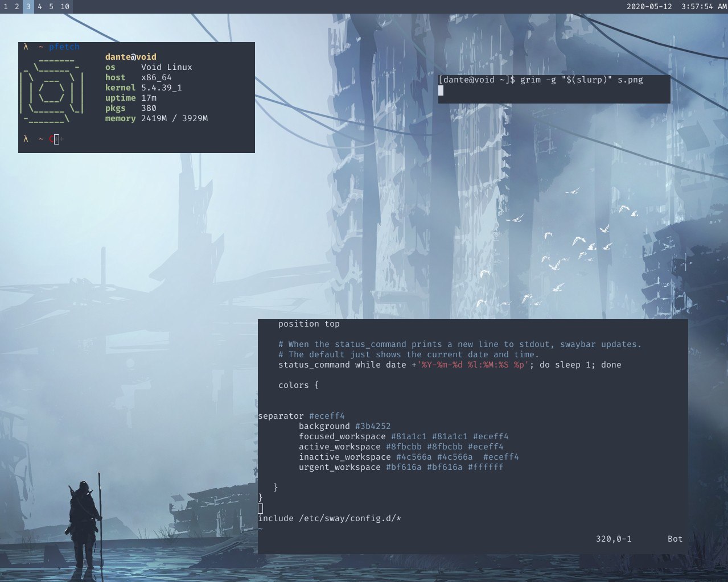Place cursor at the empty line cursor box in vim
The image size is (728, 582).
pyautogui.click(x=261, y=508)
